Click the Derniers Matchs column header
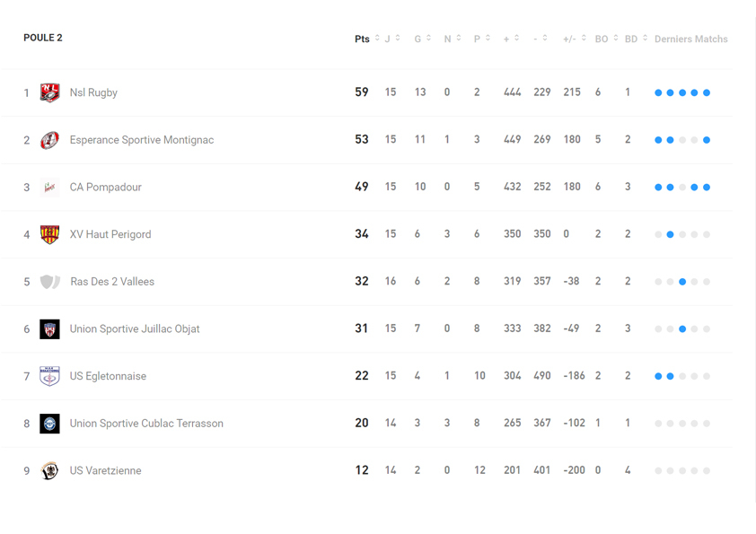Image resolution: width=756 pixels, height=534 pixels. point(690,39)
